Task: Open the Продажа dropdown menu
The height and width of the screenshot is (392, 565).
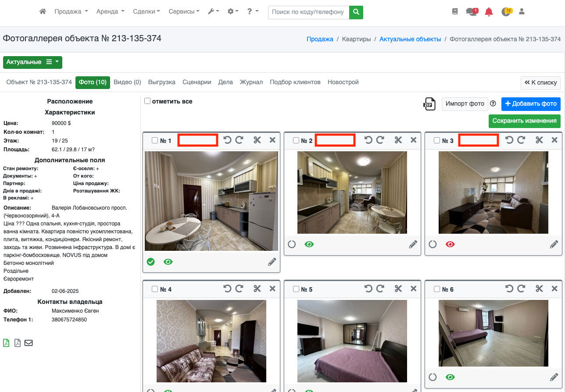Action: [71, 12]
